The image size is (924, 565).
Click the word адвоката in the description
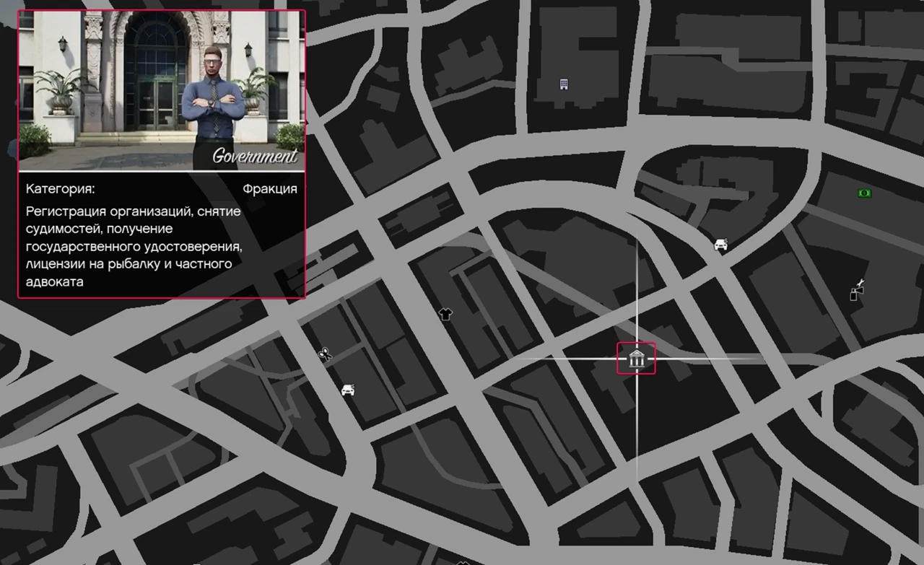tap(55, 281)
